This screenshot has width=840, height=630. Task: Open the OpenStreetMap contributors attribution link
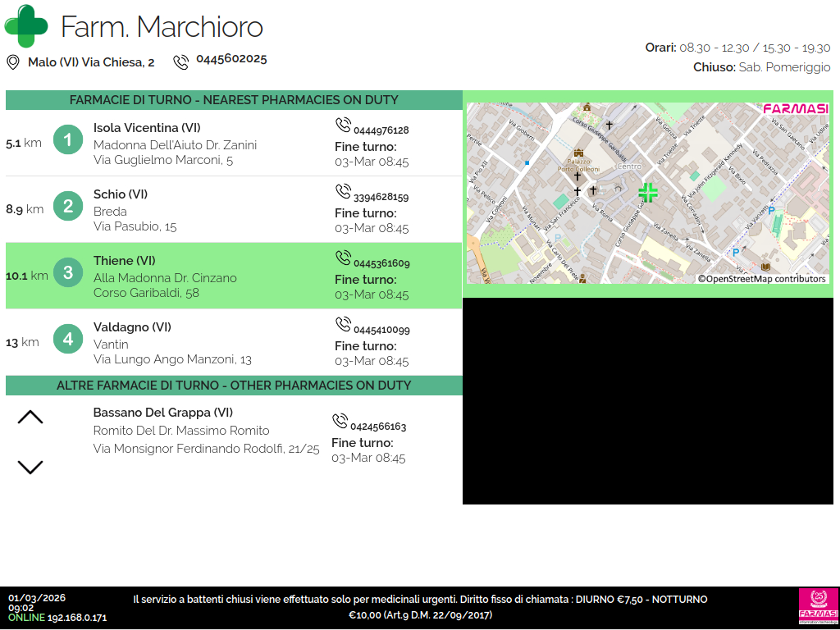pos(762,279)
